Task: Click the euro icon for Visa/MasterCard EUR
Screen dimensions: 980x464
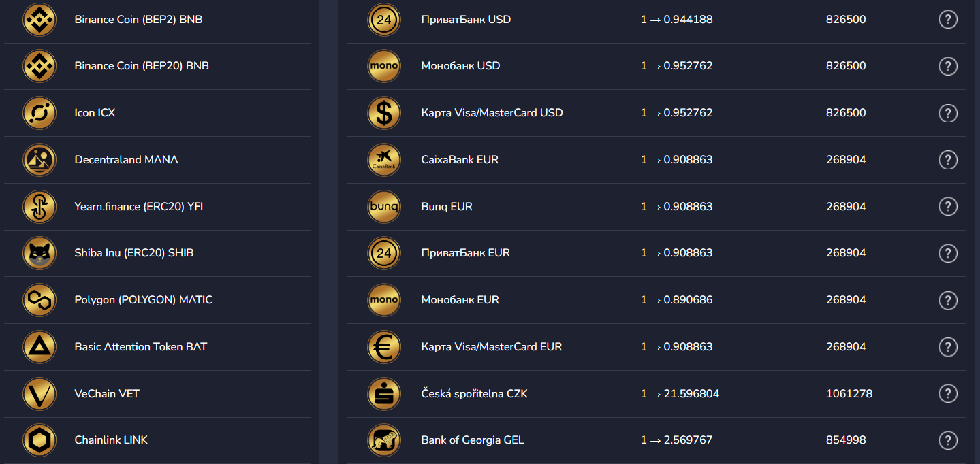Action: coord(384,347)
